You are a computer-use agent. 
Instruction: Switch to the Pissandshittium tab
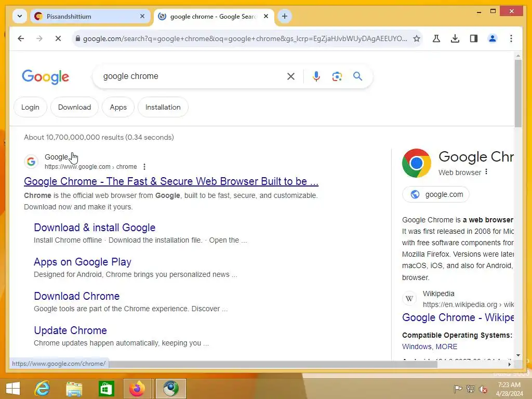(x=90, y=16)
